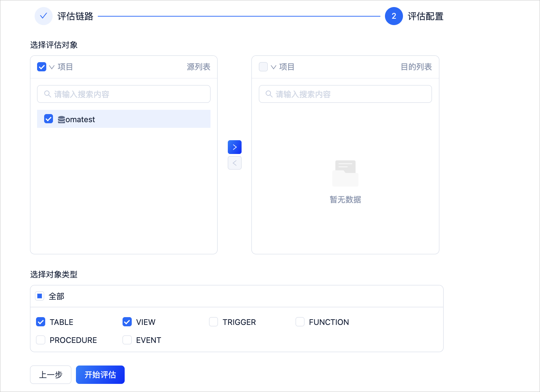Viewport: 540px width, 392px height.
Task: Click the omatest database icon
Action: click(61, 120)
